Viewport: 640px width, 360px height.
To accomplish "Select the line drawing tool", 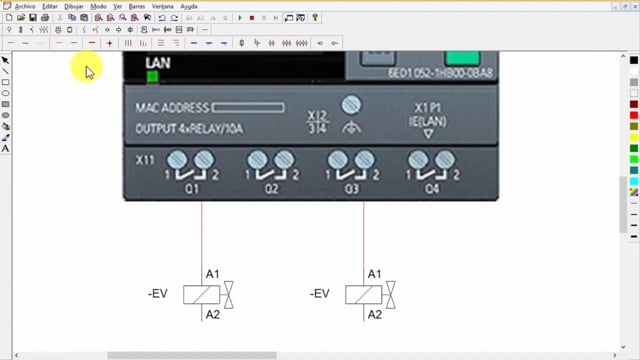I will click(x=5, y=71).
